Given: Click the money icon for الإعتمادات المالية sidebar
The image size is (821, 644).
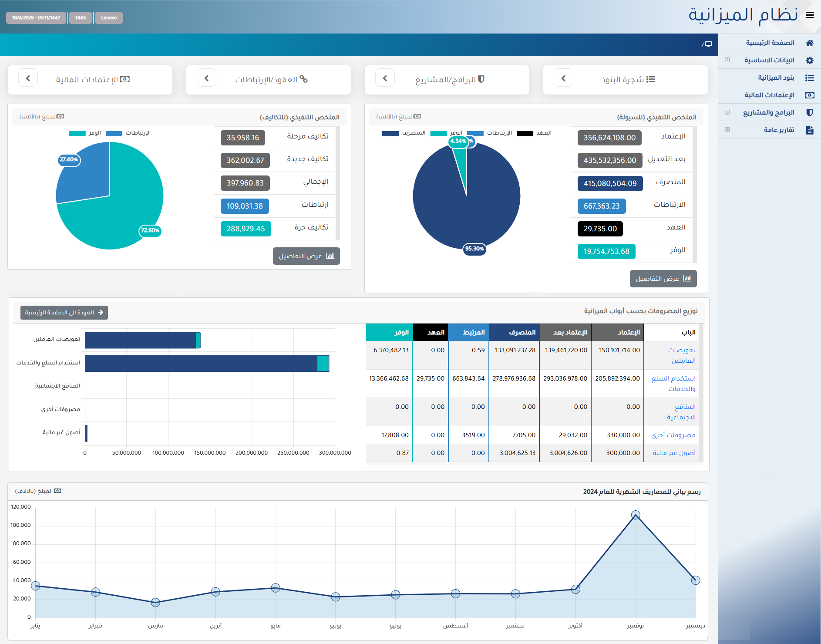Looking at the screenshot, I should [810, 95].
